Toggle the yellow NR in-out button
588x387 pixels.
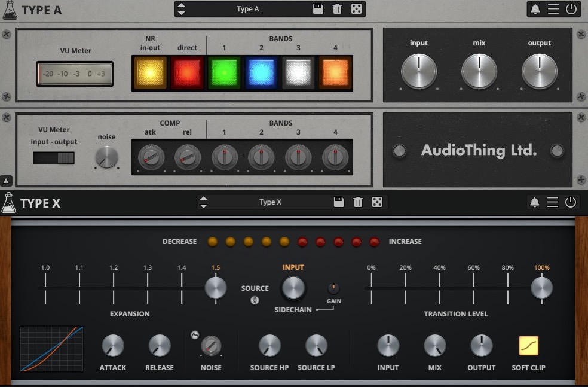[150, 73]
